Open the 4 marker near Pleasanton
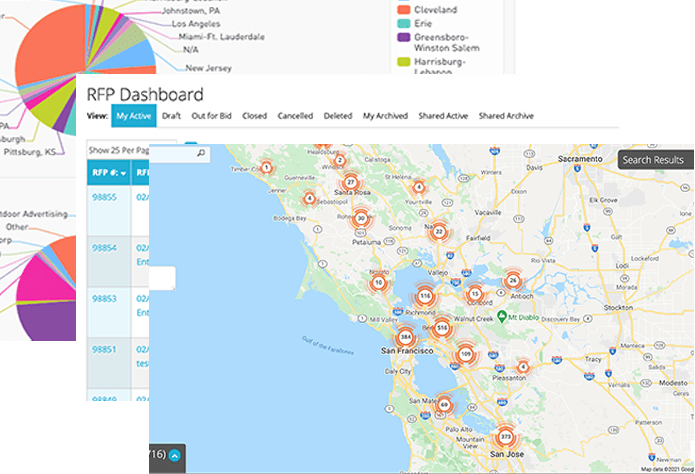695x474 pixels. tap(523, 367)
